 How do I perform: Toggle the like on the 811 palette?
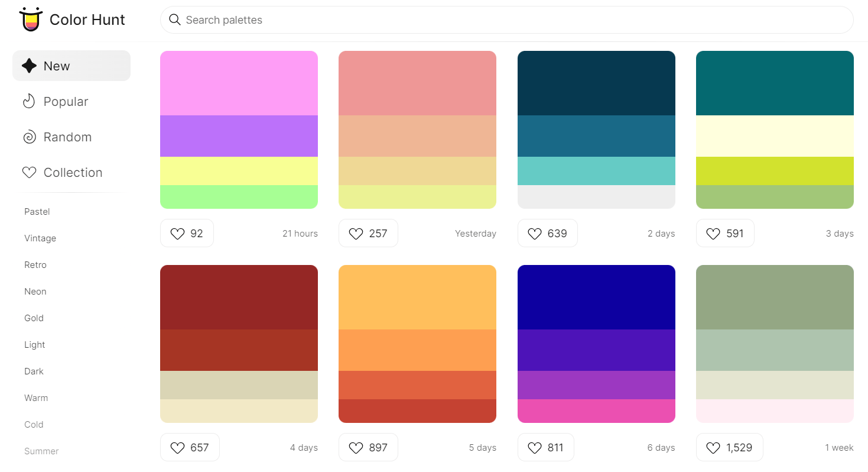tap(534, 447)
